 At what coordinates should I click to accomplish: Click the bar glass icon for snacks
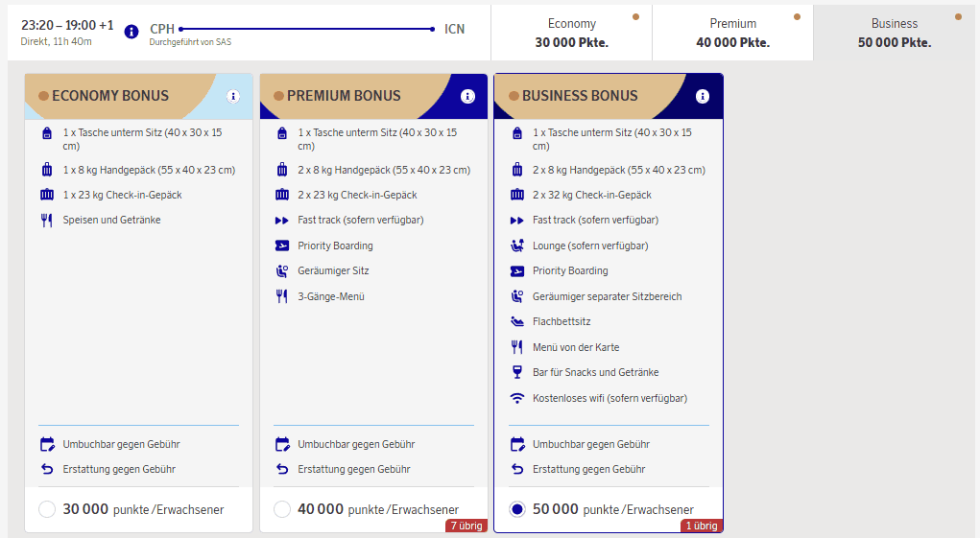click(x=517, y=372)
